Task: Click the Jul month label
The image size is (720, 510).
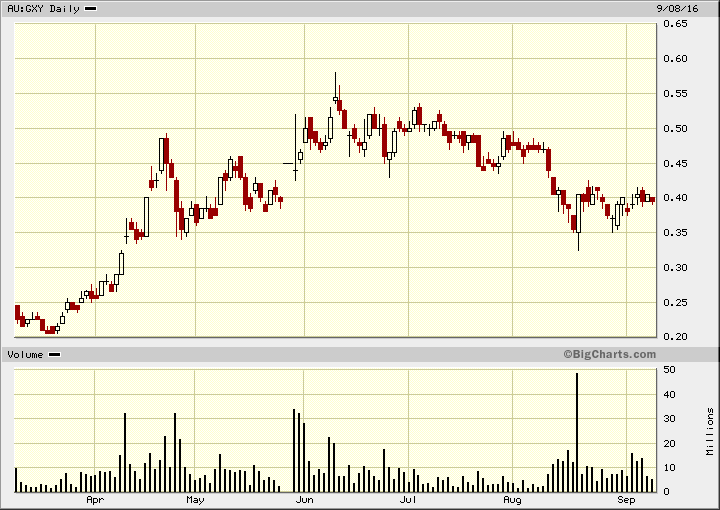Action: coord(408,500)
